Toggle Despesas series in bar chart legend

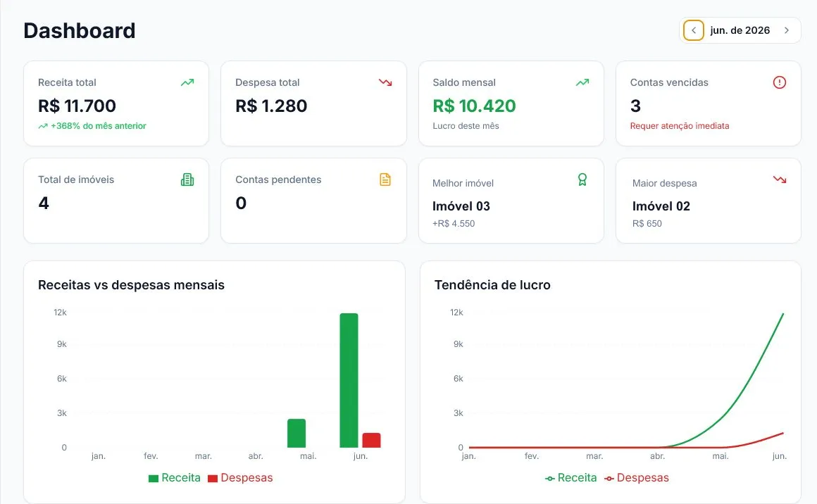(240, 477)
